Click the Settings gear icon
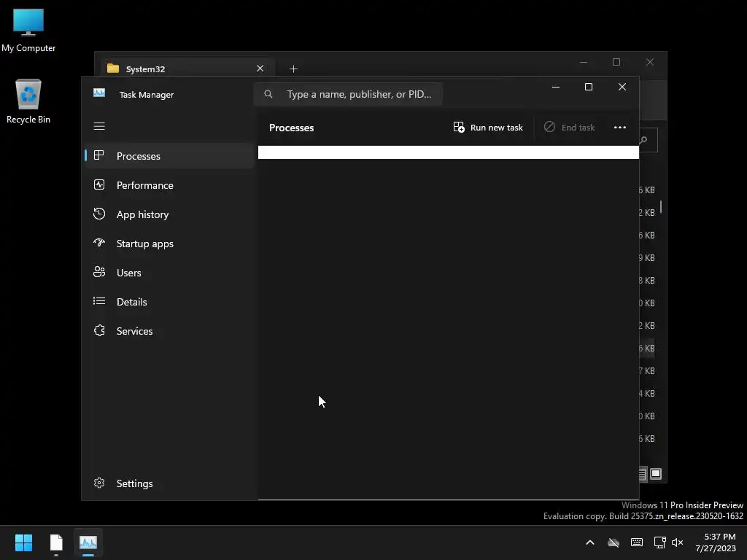This screenshot has height=560, width=747. tap(99, 483)
